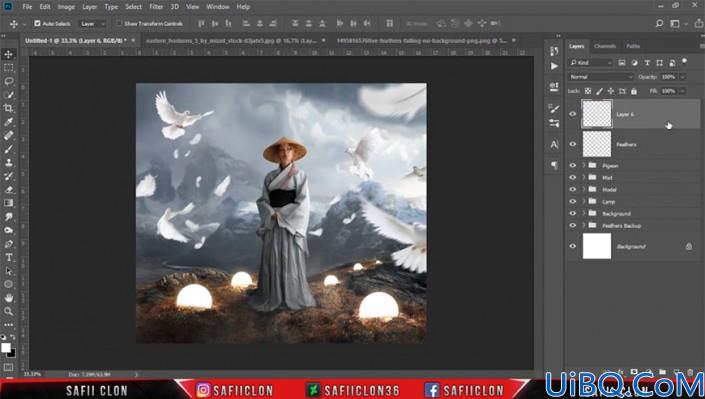Viewport: 705px width, 399px height.
Task: Hide the Model group eye
Action: tap(572, 189)
